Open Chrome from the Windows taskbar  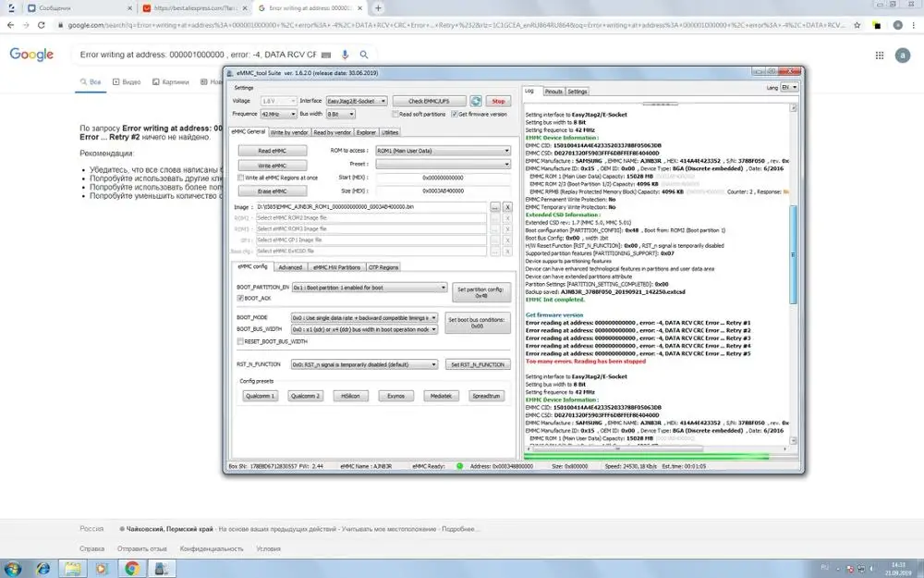(x=132, y=569)
